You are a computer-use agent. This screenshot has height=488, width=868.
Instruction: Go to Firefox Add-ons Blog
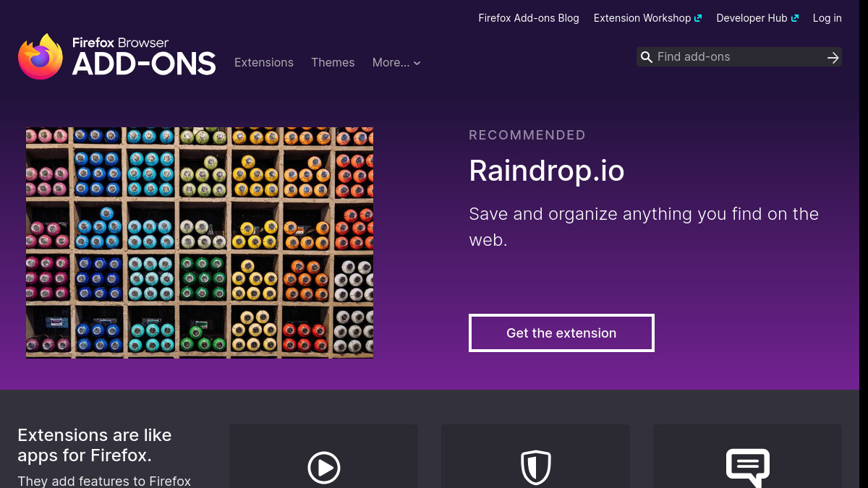pos(529,18)
